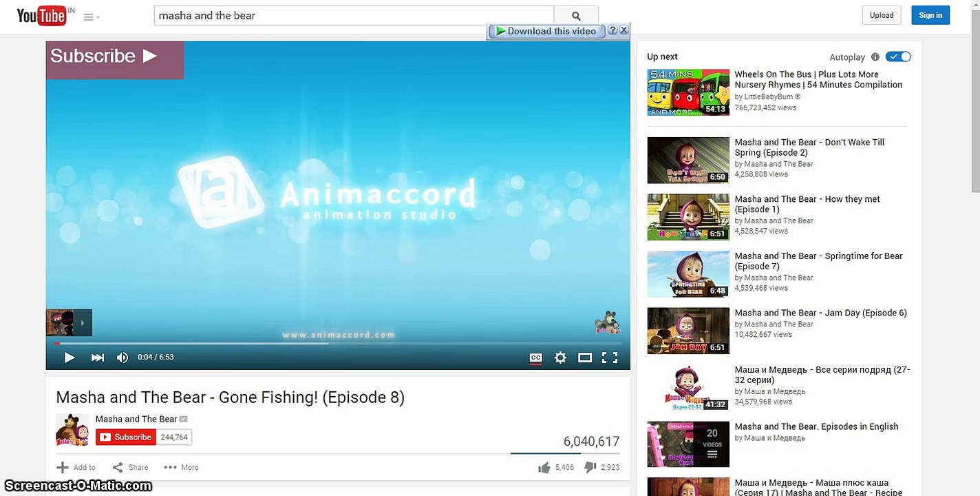Click the Share button

(x=130, y=467)
